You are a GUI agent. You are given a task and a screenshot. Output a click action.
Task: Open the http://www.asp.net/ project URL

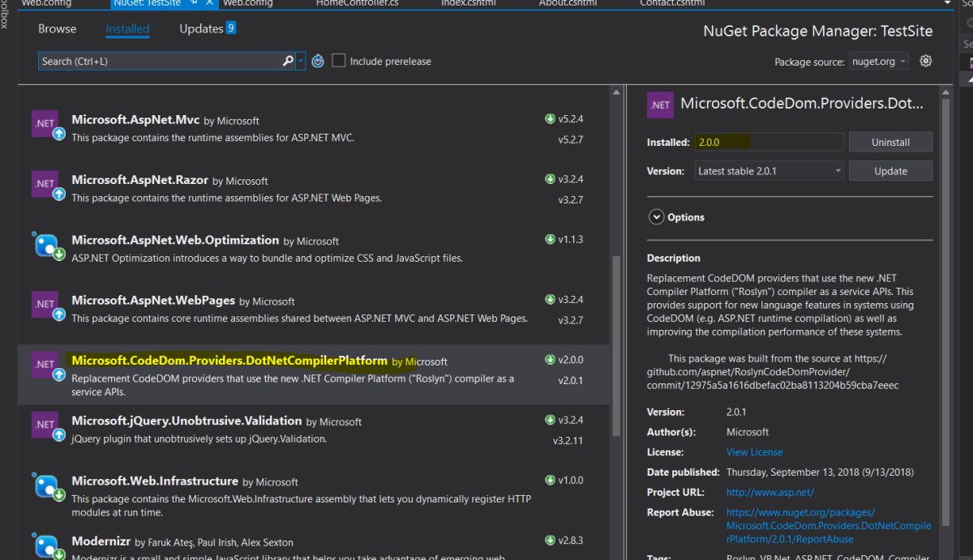tap(769, 492)
